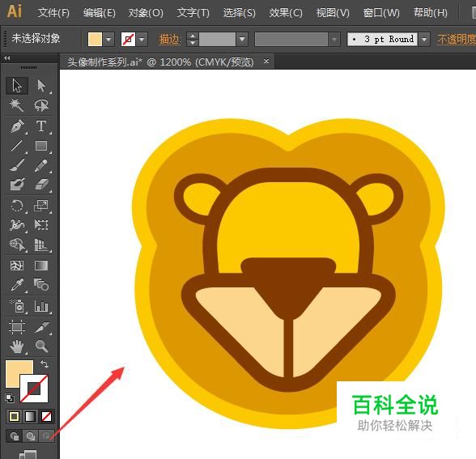Set paint mode to None
The image size is (476, 459).
pos(46,416)
